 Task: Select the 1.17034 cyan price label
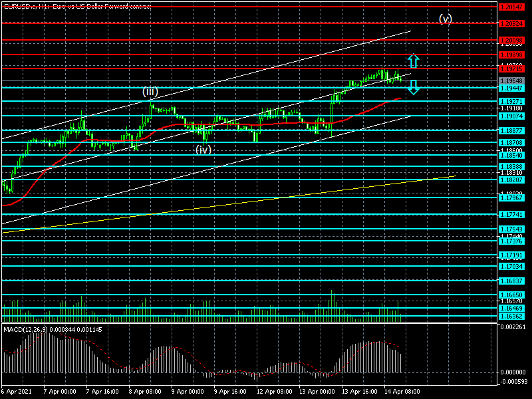511,267
